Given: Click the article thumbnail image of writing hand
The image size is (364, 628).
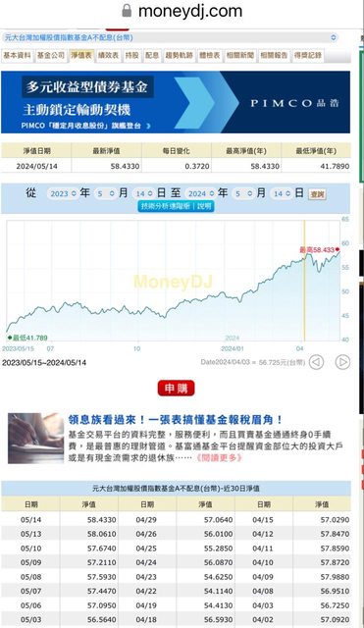Looking at the screenshot, I should pyautogui.click(x=35, y=439).
